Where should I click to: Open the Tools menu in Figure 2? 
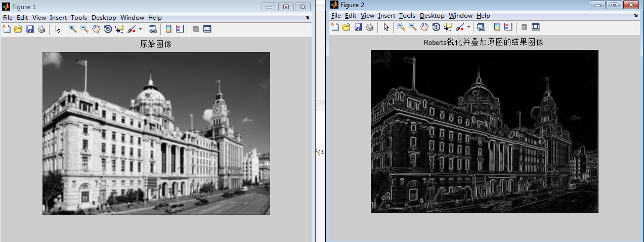click(407, 16)
